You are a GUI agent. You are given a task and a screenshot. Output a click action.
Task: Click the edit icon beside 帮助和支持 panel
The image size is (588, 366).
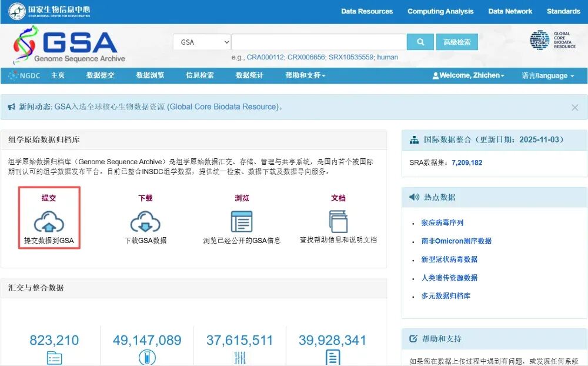[x=413, y=338]
